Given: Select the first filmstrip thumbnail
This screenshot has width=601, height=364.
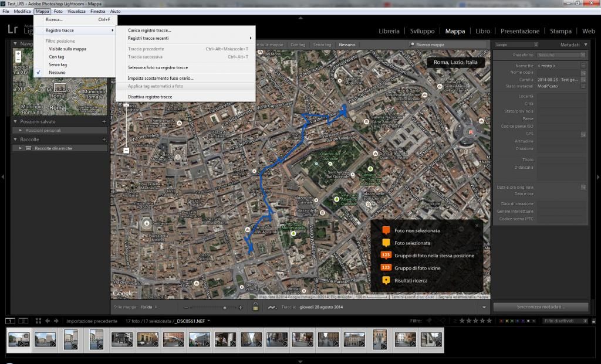Looking at the screenshot, I should (x=19, y=340).
